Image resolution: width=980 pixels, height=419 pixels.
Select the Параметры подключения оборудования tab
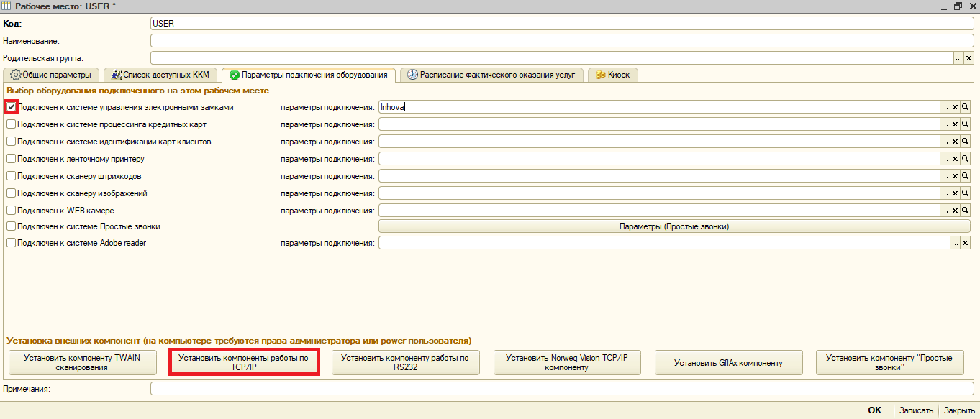[309, 75]
